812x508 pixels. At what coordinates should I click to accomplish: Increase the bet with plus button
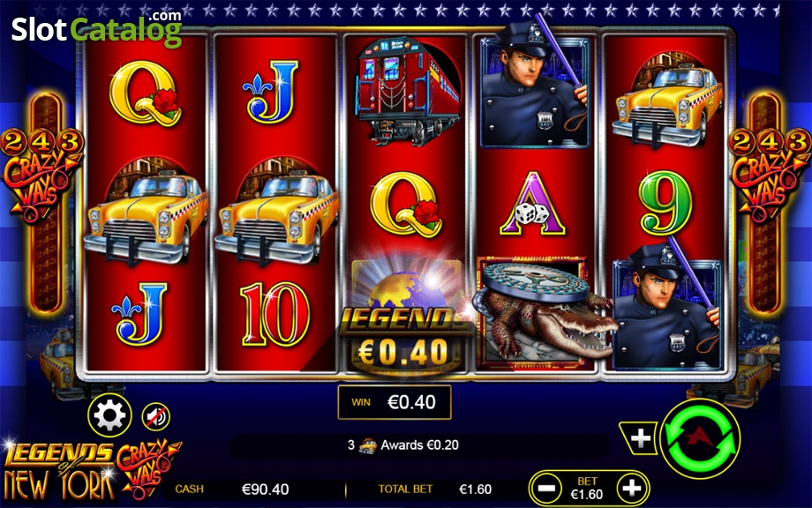[x=631, y=488]
